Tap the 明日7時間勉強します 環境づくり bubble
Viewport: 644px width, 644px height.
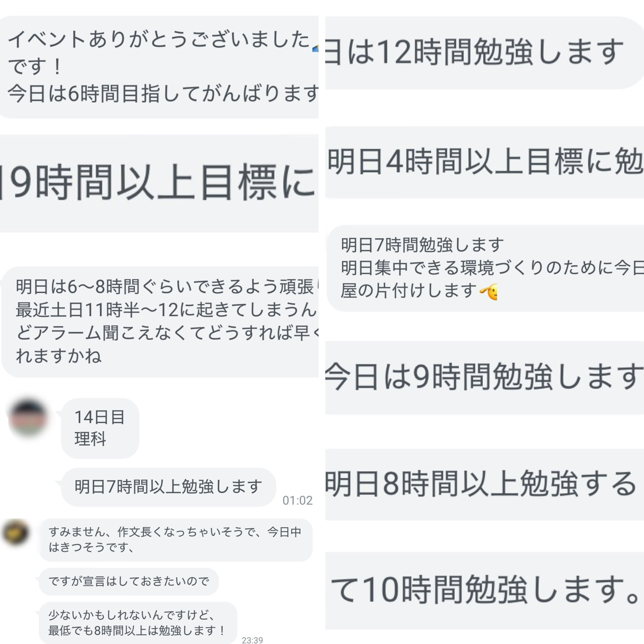[485, 268]
